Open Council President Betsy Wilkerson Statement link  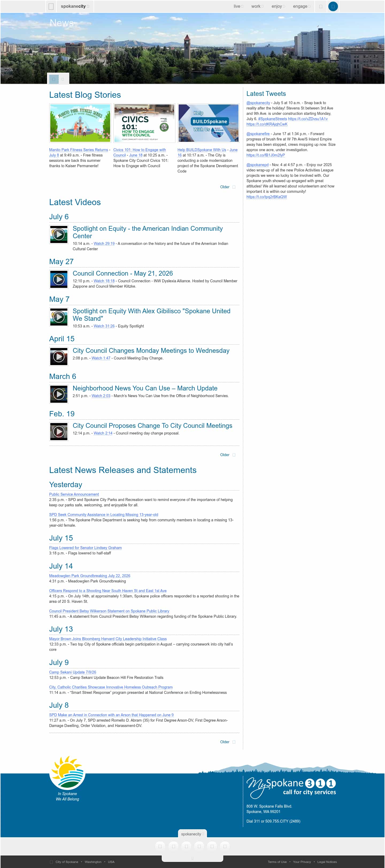point(109,611)
